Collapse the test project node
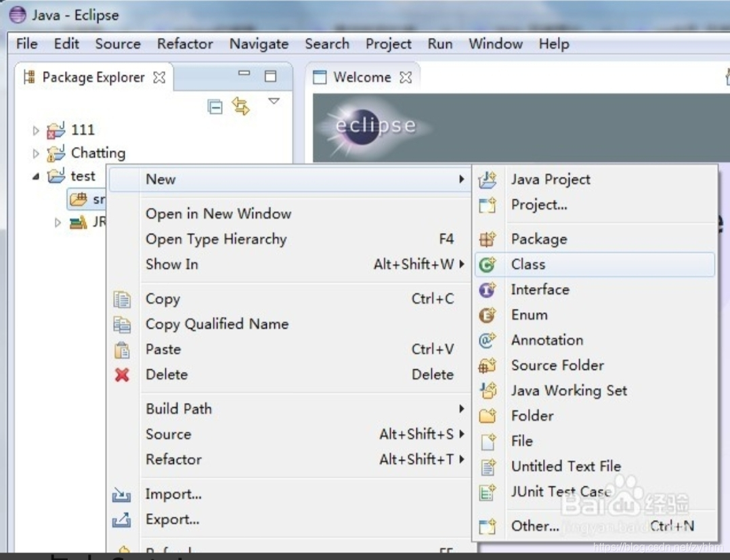The height and width of the screenshot is (560, 730). [36, 177]
